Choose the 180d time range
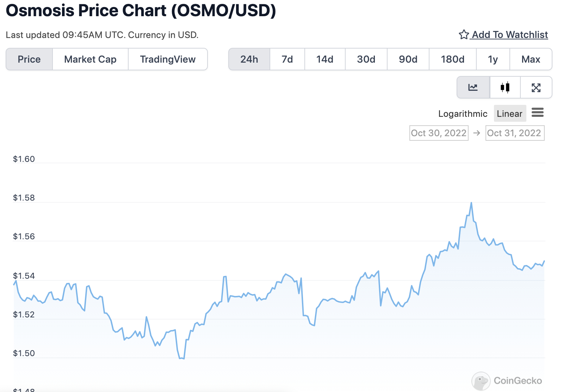Image resolution: width=563 pixels, height=392 pixels. tap(453, 59)
